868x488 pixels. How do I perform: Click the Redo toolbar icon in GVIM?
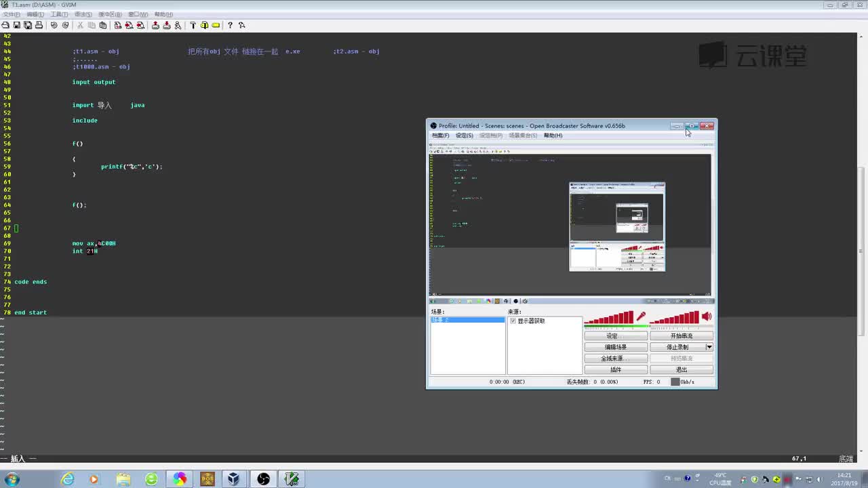pyautogui.click(x=65, y=25)
